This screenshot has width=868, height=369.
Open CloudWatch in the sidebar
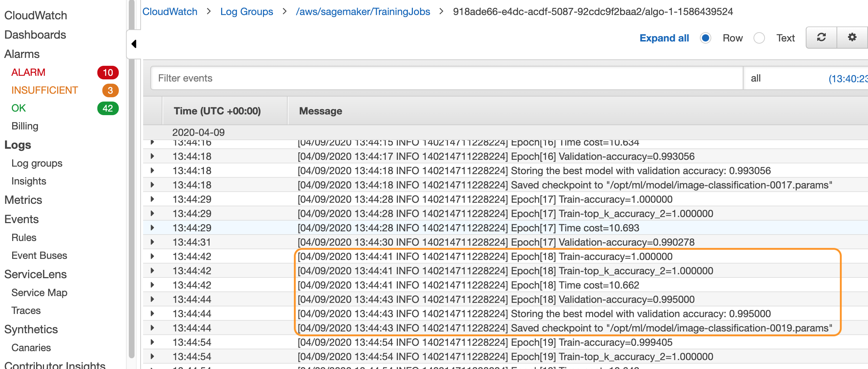click(x=36, y=15)
